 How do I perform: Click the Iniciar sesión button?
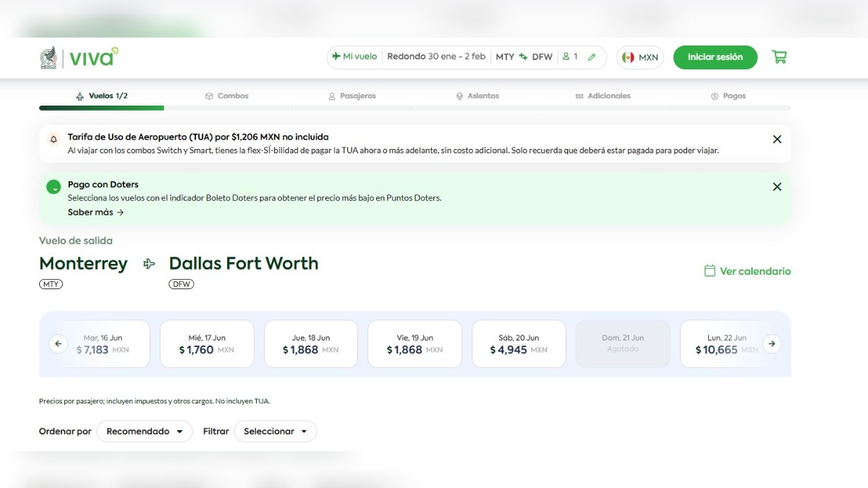coord(715,56)
